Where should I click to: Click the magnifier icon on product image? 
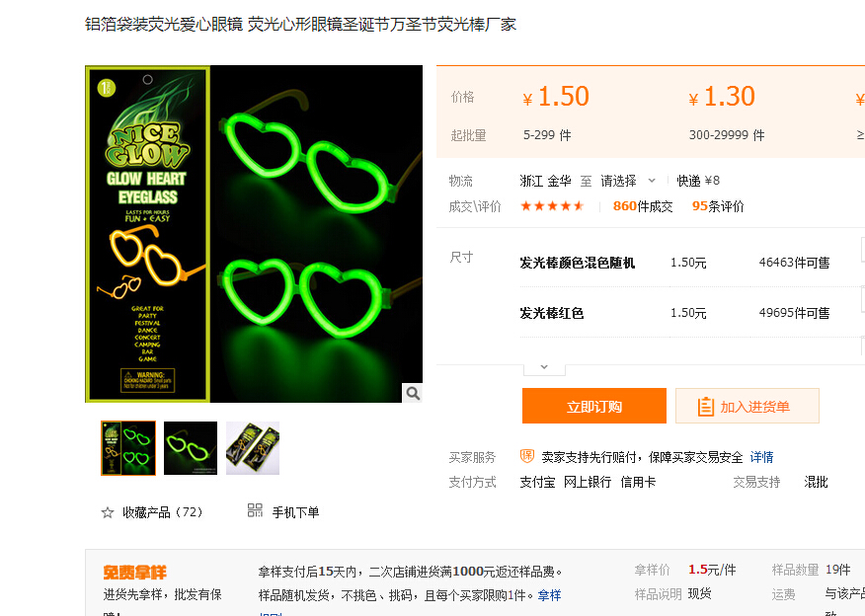413,393
